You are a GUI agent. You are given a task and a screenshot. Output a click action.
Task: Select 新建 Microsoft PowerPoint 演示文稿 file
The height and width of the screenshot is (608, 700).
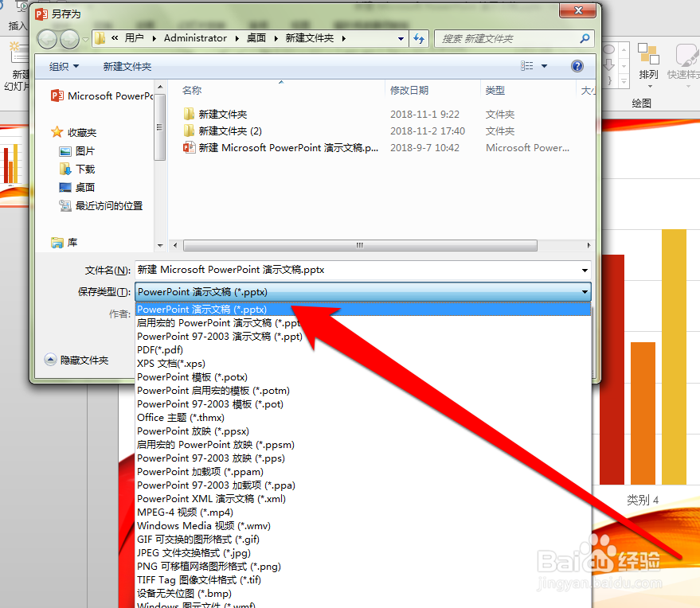(281, 148)
